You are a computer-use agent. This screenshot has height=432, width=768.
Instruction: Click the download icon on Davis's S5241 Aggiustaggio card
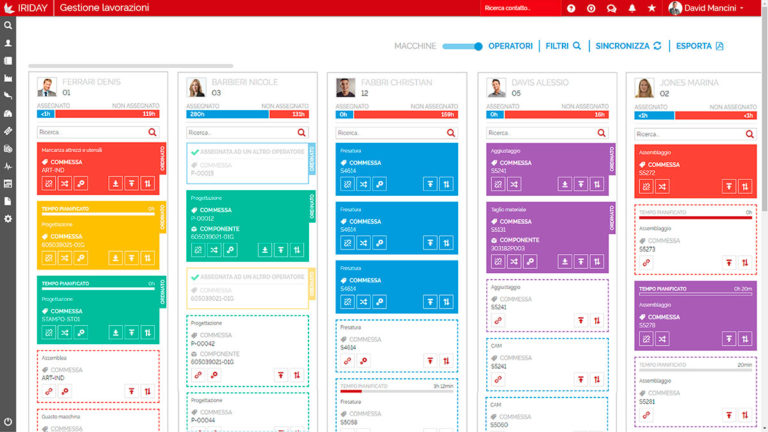(564, 183)
